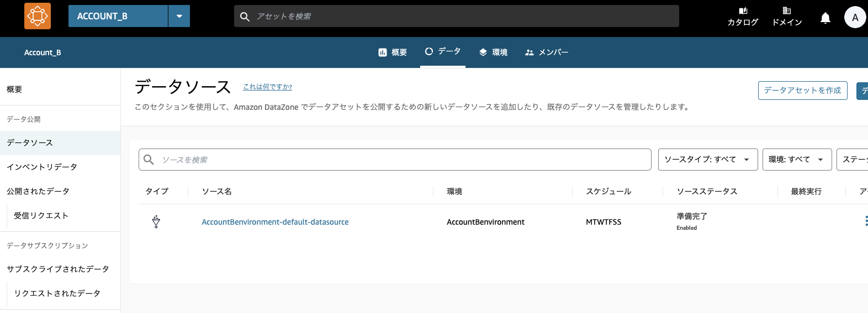Click the ソース名 column header
868x313 pixels.
point(216,192)
